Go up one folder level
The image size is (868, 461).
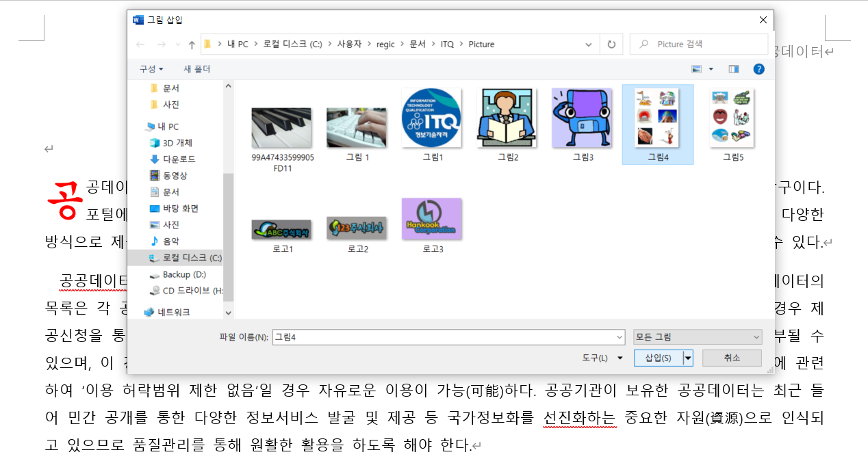click(192, 44)
